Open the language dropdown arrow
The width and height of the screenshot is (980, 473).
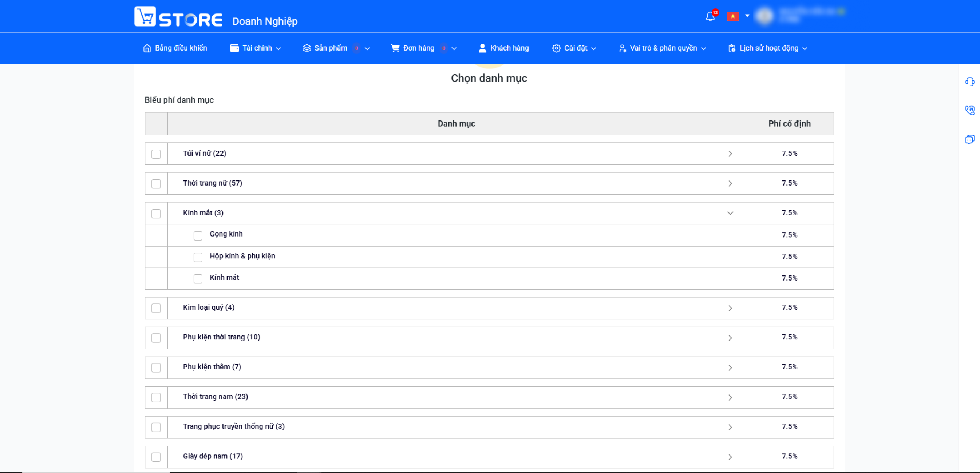click(747, 16)
